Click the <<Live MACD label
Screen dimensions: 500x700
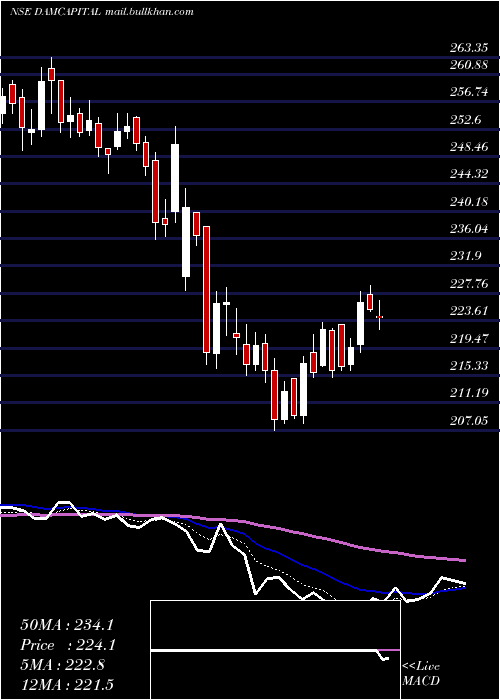[421, 673]
